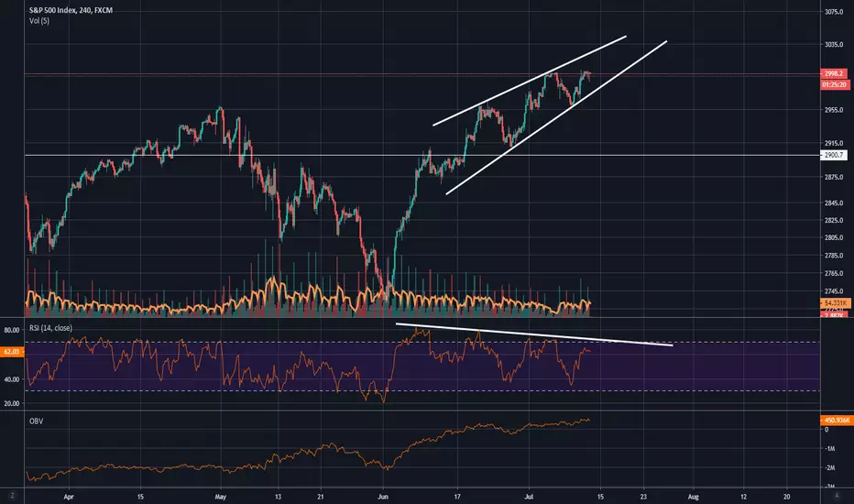Image resolution: width=854 pixels, height=504 pixels.
Task: Select the upper white wedge trendline
Action: (530, 81)
